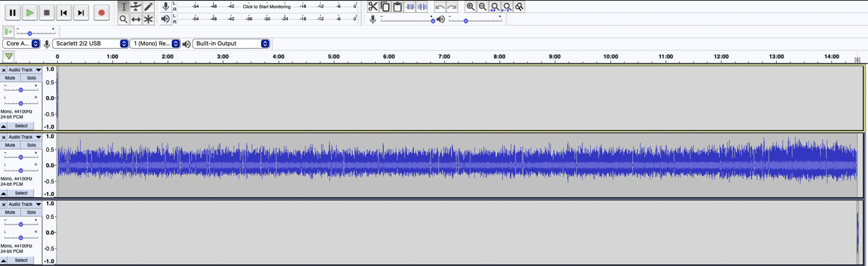Click the Paste clipboard icon

point(398,7)
